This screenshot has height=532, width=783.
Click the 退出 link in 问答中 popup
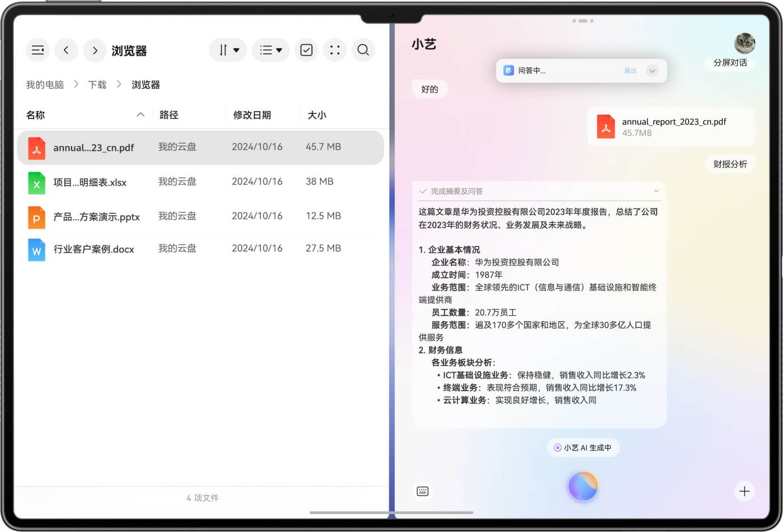(630, 70)
